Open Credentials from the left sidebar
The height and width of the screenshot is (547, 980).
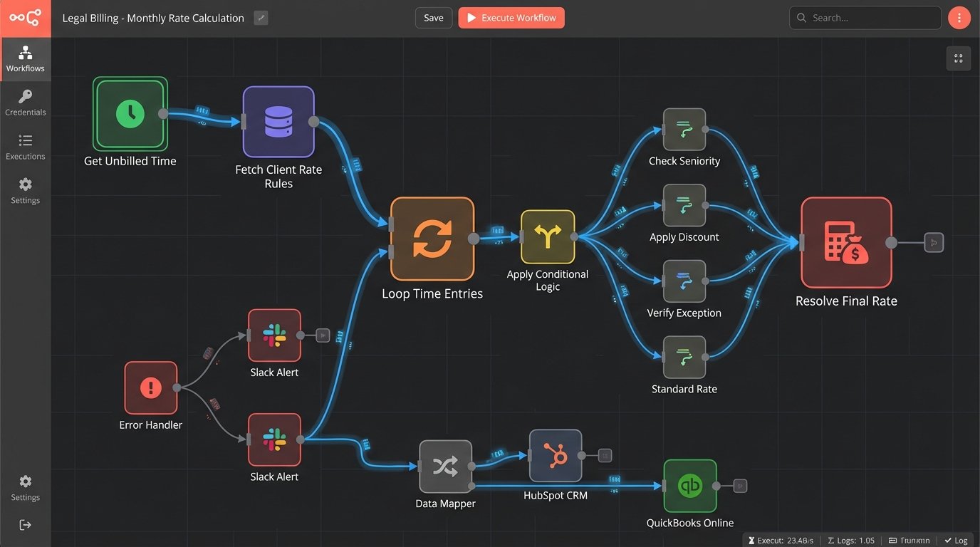pos(25,102)
